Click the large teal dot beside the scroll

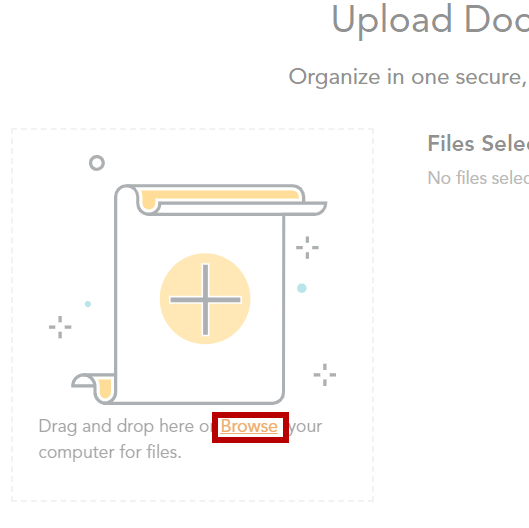(302, 288)
